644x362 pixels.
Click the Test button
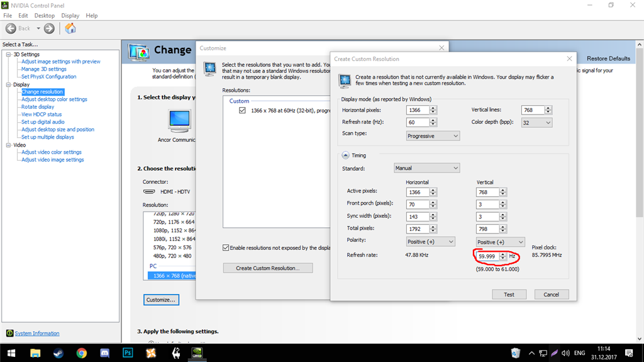point(509,295)
